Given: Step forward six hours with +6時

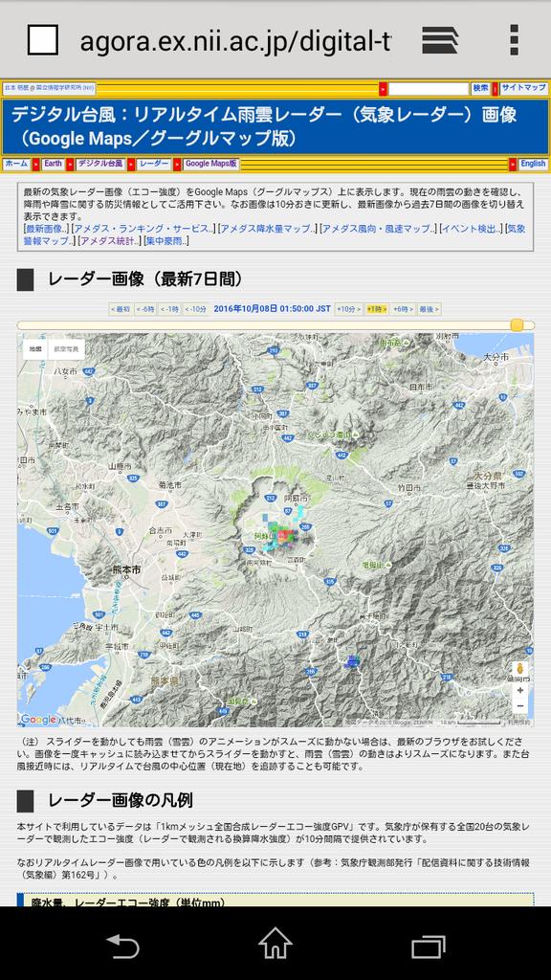Looking at the screenshot, I should coord(404,309).
